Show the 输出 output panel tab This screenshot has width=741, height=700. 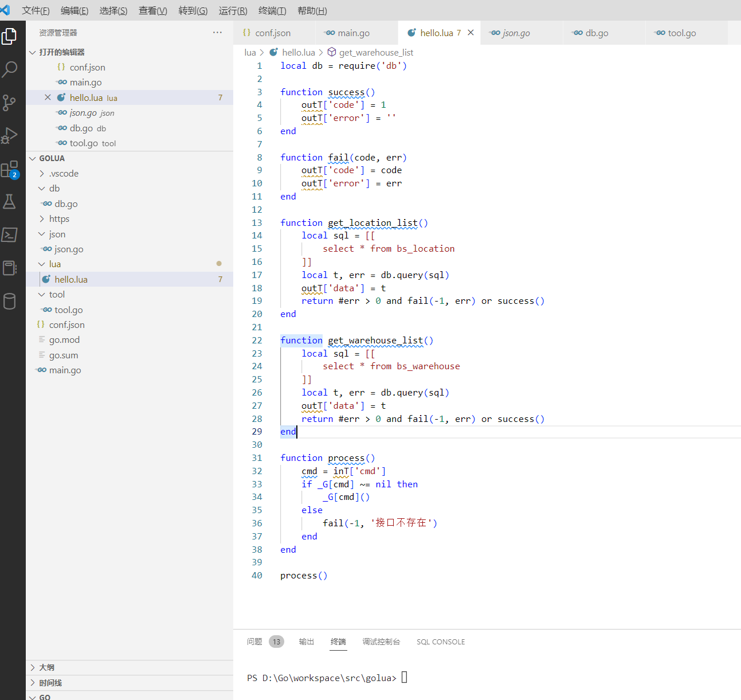click(x=307, y=642)
